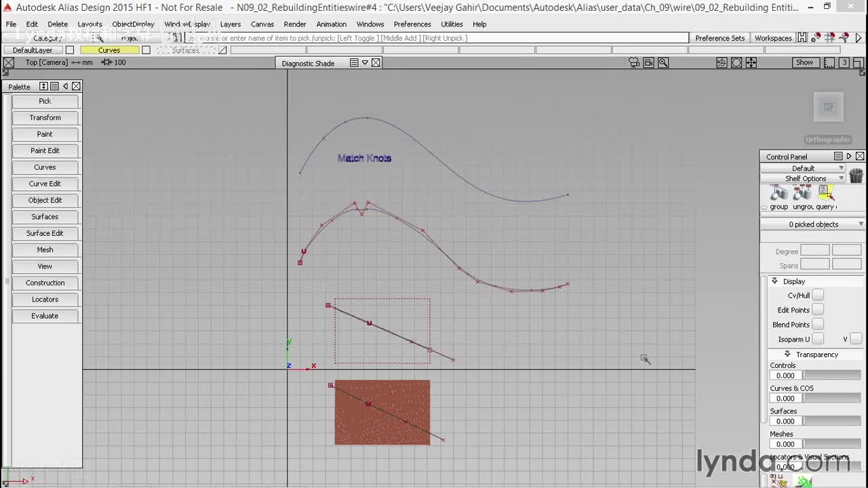Expand the 0 picked objects dropdown

point(813,224)
